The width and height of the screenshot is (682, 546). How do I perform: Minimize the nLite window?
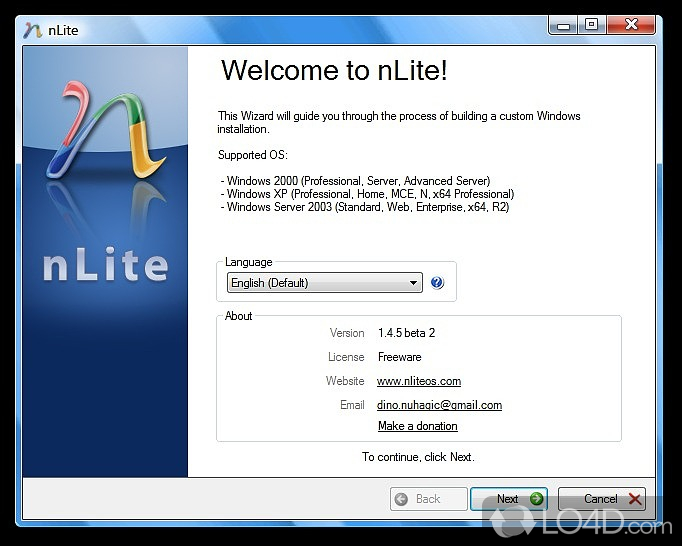pos(563,26)
